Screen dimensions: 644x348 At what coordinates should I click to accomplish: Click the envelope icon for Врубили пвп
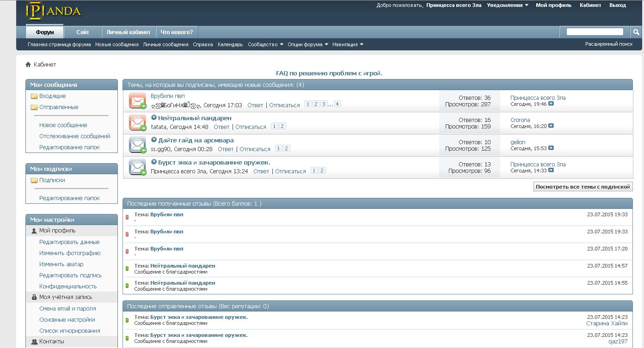[x=137, y=101]
